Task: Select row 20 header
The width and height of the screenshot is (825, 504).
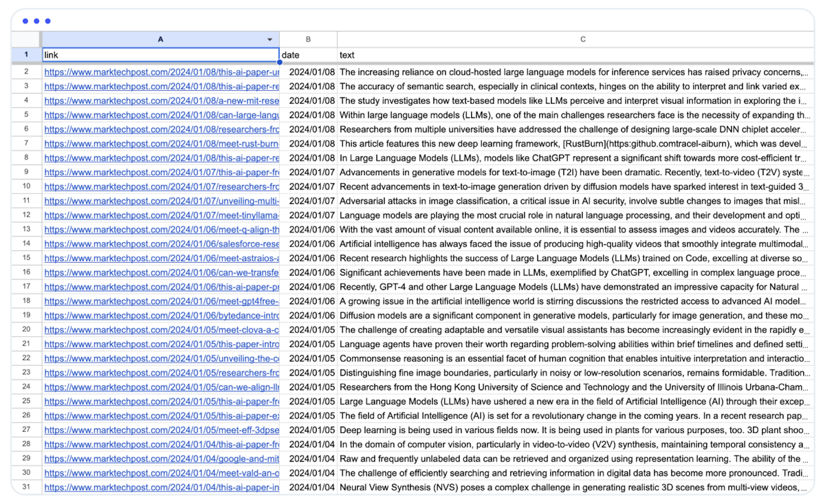Action: (x=26, y=329)
